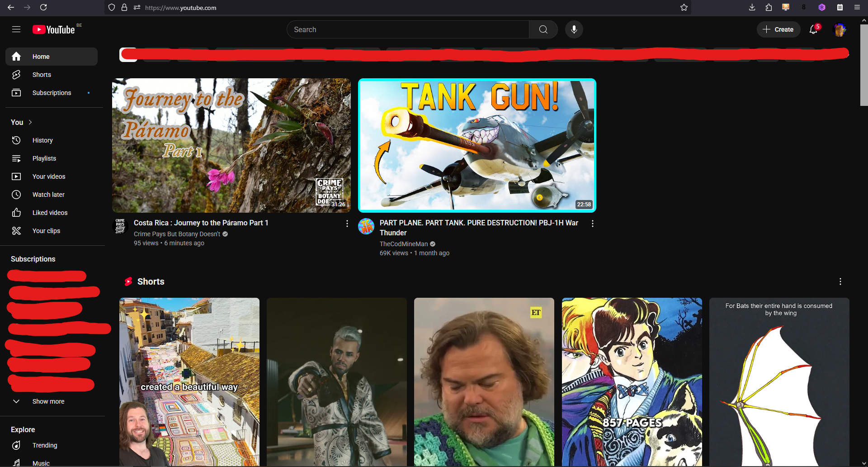Open notifications bell with 5 badge
Image resolution: width=868 pixels, height=467 pixels.
tap(813, 29)
